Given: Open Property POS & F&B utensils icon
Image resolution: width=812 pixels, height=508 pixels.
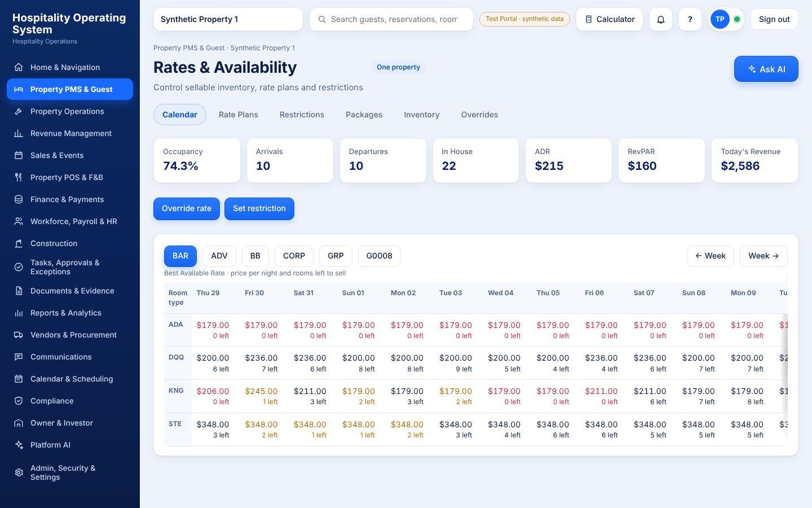Looking at the screenshot, I should (19, 177).
